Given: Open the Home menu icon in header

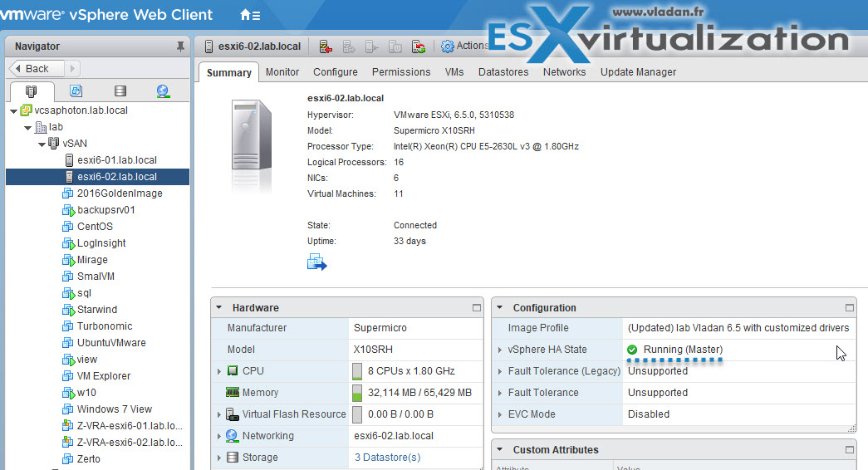Looking at the screenshot, I should click(250, 15).
